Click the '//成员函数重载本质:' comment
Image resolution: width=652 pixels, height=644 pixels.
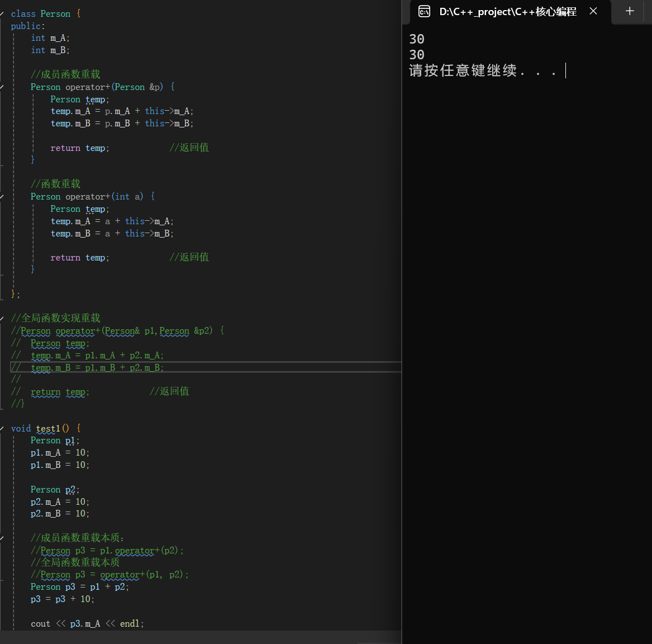click(78, 538)
